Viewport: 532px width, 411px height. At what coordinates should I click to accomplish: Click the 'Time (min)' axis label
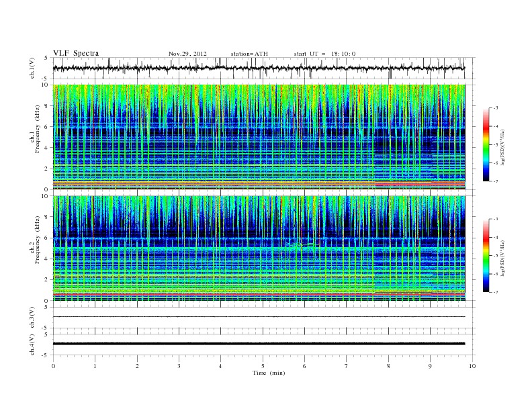269,373
